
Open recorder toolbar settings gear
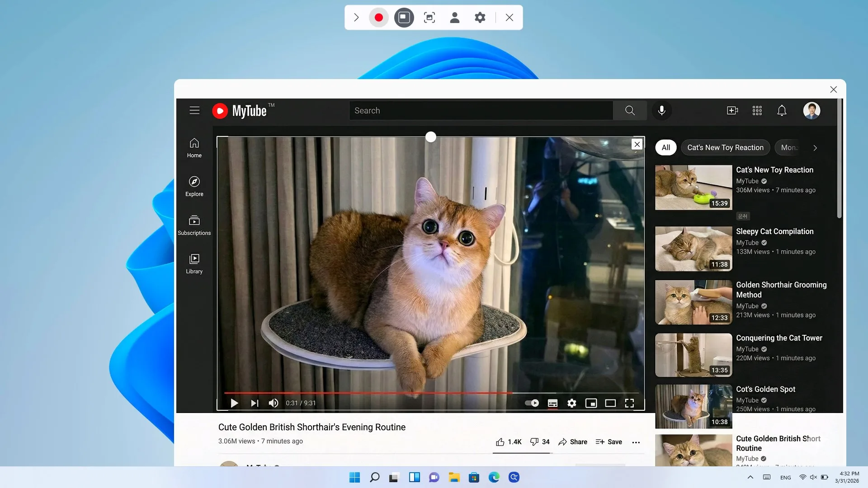pos(480,18)
